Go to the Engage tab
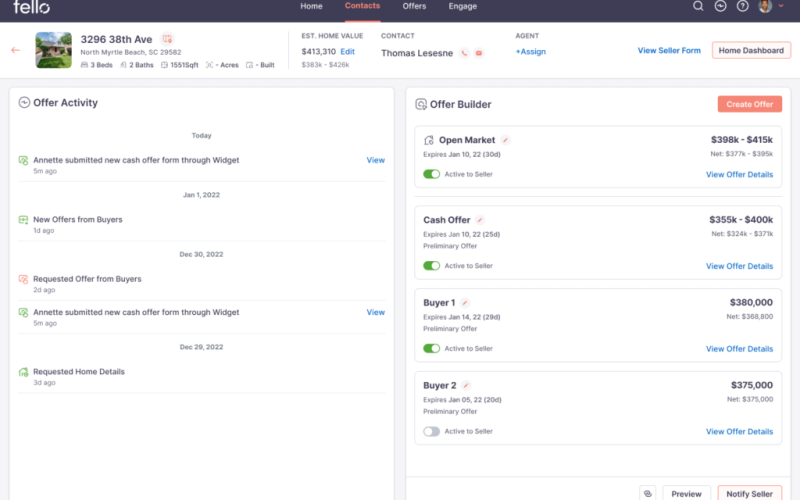Image resolution: width=800 pixels, height=500 pixels. tap(463, 6)
